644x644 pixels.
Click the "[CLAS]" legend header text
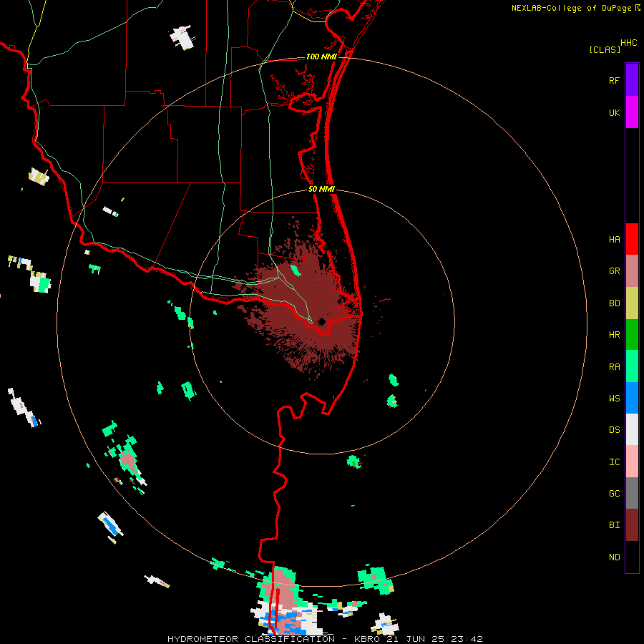pyautogui.click(x=605, y=50)
